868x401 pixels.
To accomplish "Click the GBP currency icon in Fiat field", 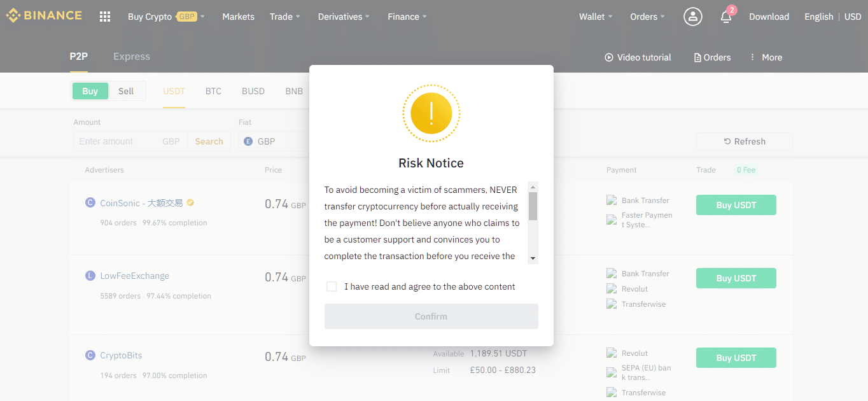I will 248,141.
